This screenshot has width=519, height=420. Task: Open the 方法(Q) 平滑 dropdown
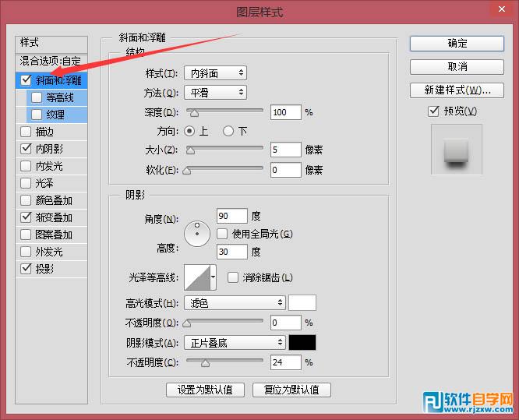[216, 93]
